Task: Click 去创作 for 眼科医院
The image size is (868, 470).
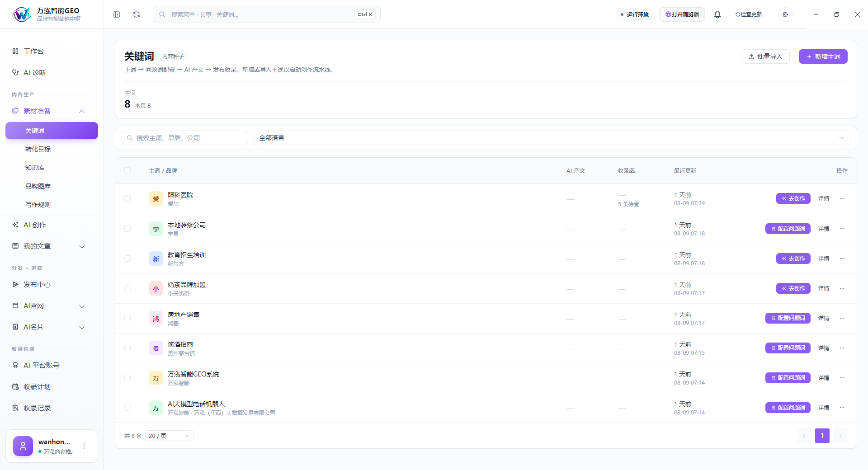Action: click(x=793, y=198)
